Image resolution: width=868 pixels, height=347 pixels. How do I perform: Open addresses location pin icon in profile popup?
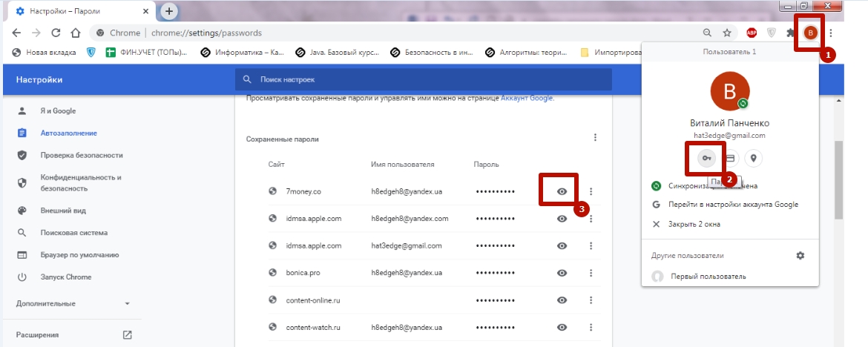click(753, 158)
